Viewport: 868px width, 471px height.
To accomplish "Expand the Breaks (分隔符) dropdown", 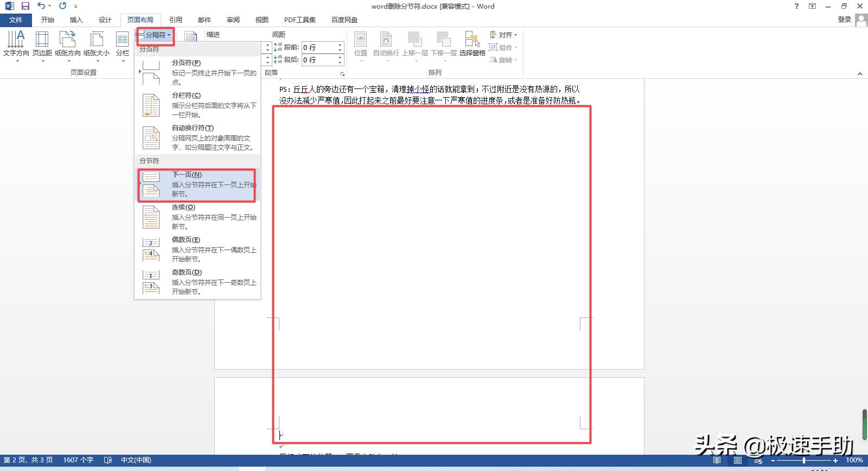I will 155,35.
